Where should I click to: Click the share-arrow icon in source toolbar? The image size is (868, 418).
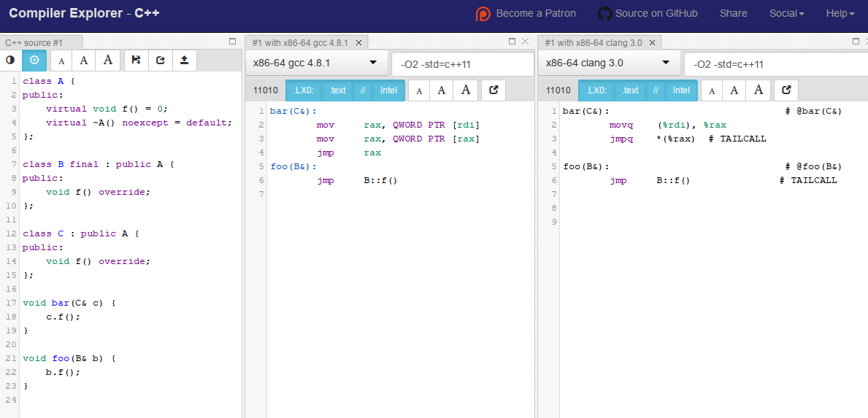[160, 61]
